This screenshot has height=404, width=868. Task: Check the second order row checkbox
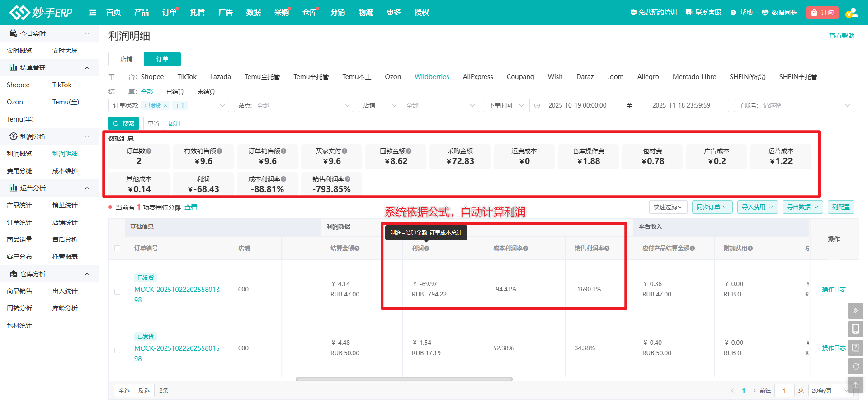[x=118, y=350]
